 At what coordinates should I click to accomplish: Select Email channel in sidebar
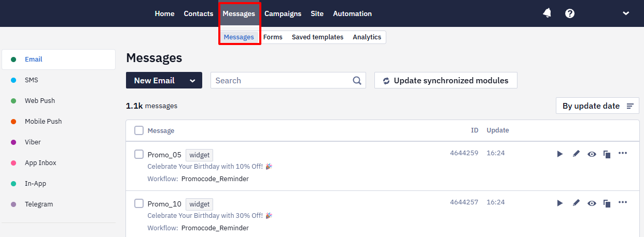pos(58,60)
